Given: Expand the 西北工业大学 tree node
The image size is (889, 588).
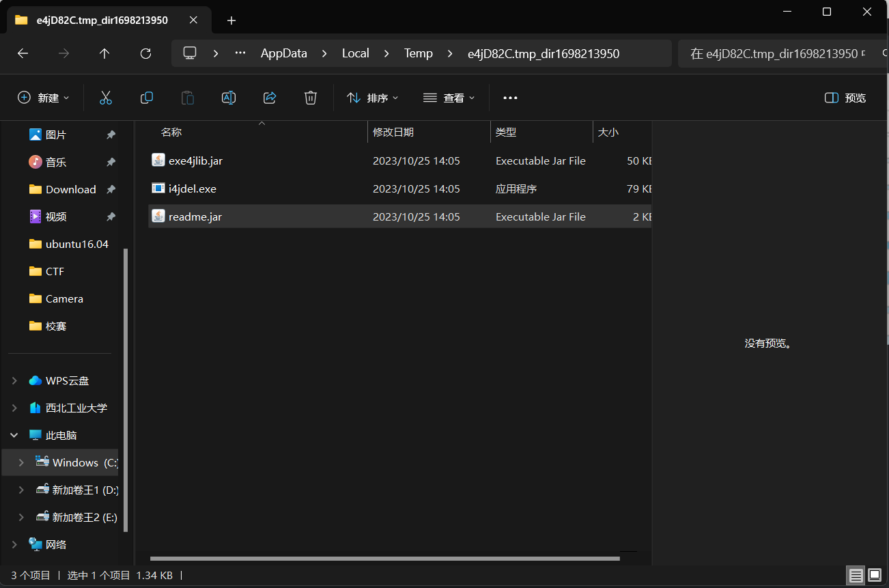Looking at the screenshot, I should tap(14, 408).
